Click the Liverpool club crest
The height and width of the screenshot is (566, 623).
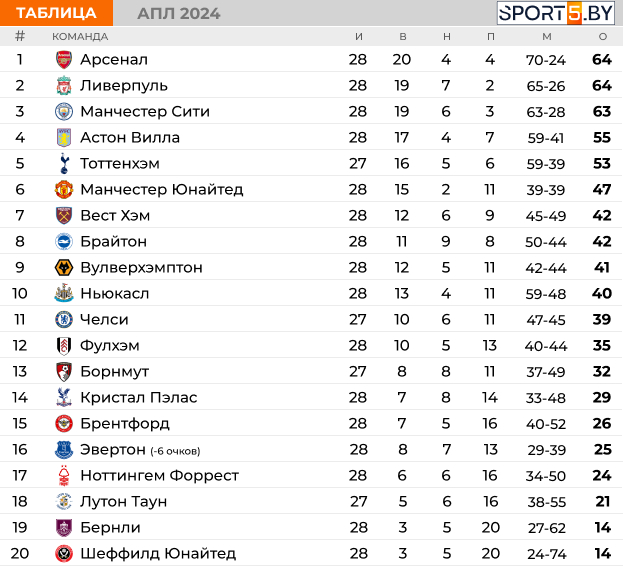pyautogui.click(x=64, y=86)
